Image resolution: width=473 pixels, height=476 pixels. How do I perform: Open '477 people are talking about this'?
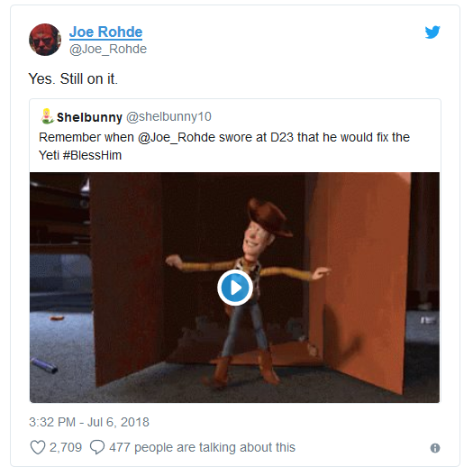pyautogui.click(x=202, y=447)
